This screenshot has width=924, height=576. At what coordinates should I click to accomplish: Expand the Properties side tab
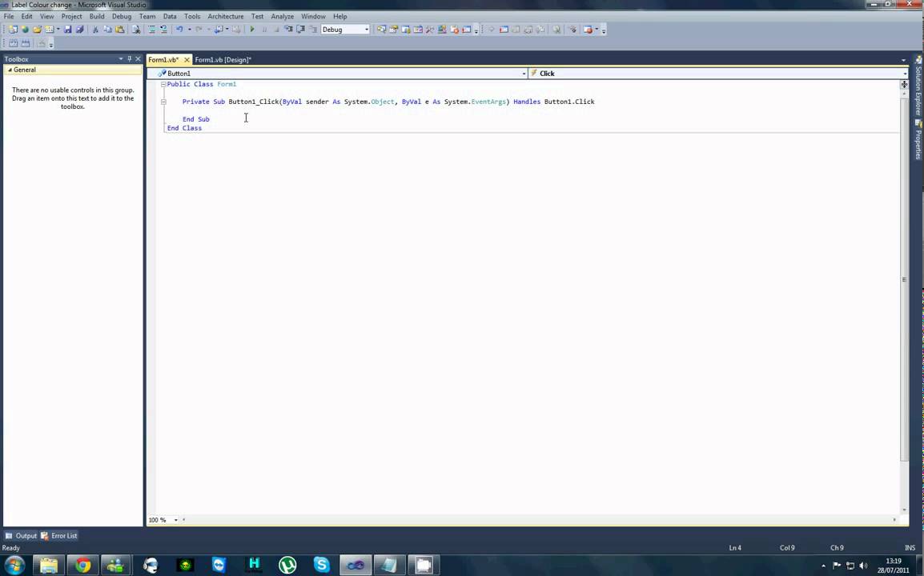tap(918, 139)
